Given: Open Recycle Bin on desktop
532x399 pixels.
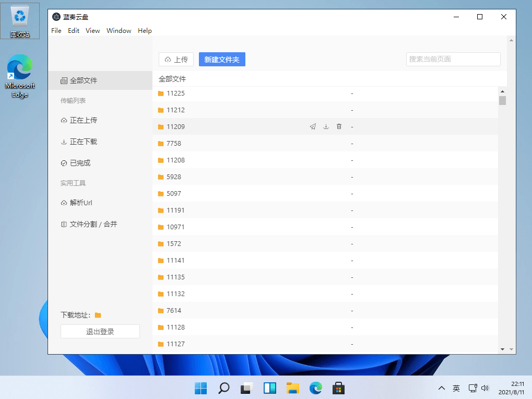Looking at the screenshot, I should pyautogui.click(x=20, y=21).
